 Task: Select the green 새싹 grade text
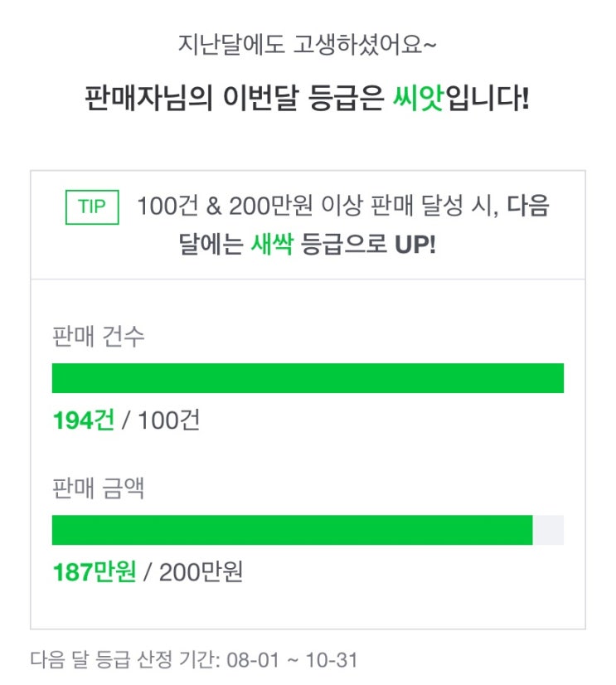272,245
